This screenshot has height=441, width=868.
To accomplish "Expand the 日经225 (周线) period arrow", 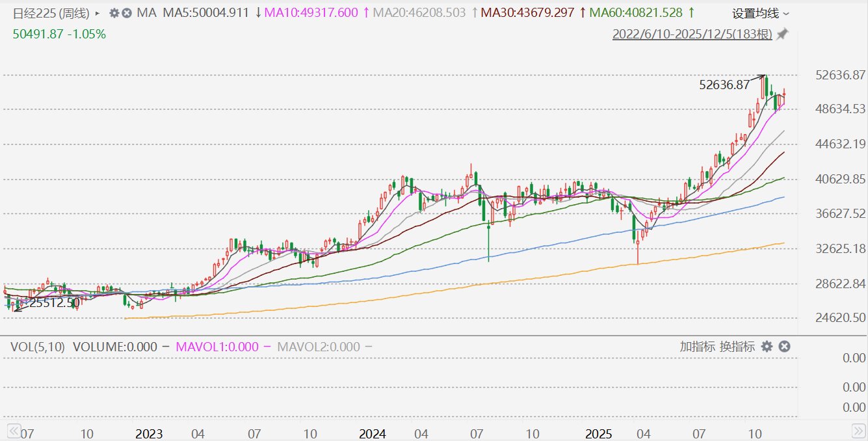I will click(98, 13).
